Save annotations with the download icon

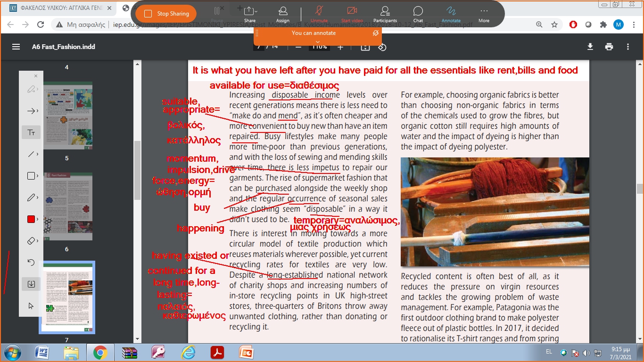coord(31,284)
